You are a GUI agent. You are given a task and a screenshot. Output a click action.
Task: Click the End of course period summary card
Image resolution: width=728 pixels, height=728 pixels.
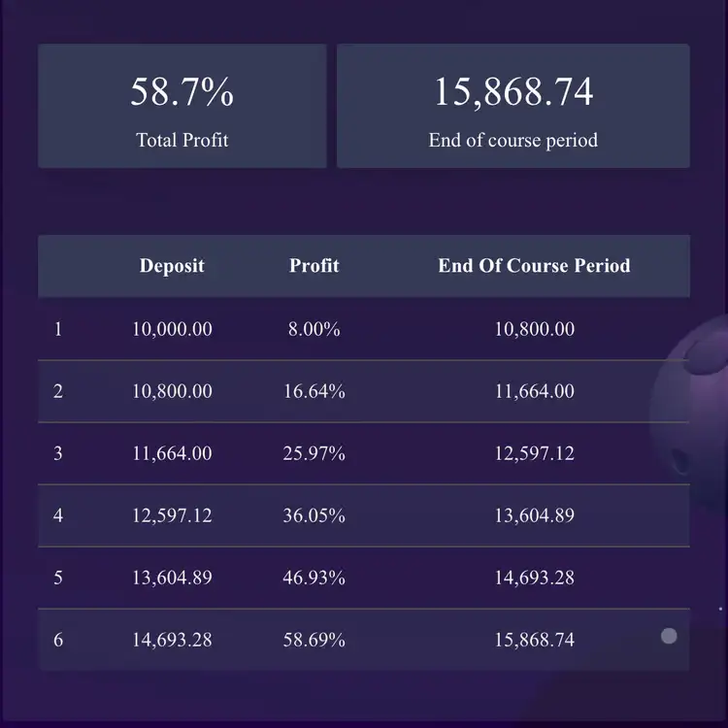pos(513,106)
